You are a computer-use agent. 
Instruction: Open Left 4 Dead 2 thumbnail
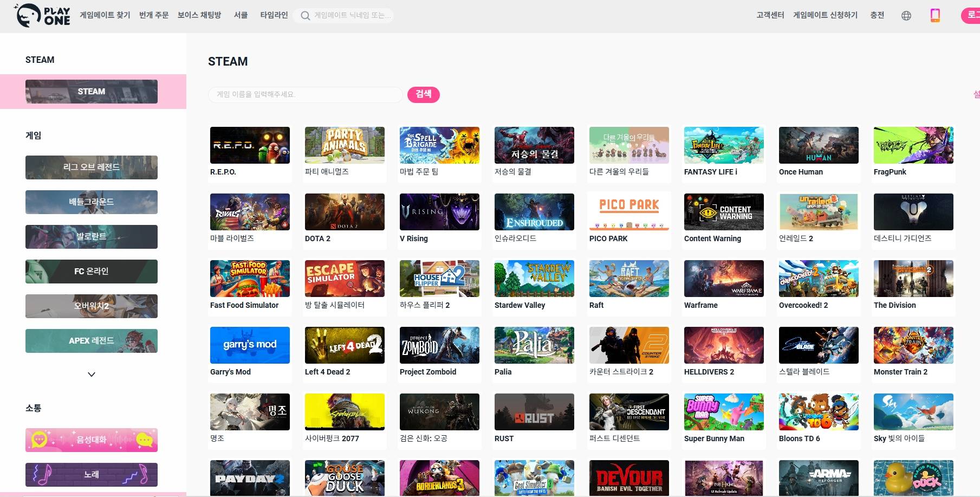(x=345, y=345)
